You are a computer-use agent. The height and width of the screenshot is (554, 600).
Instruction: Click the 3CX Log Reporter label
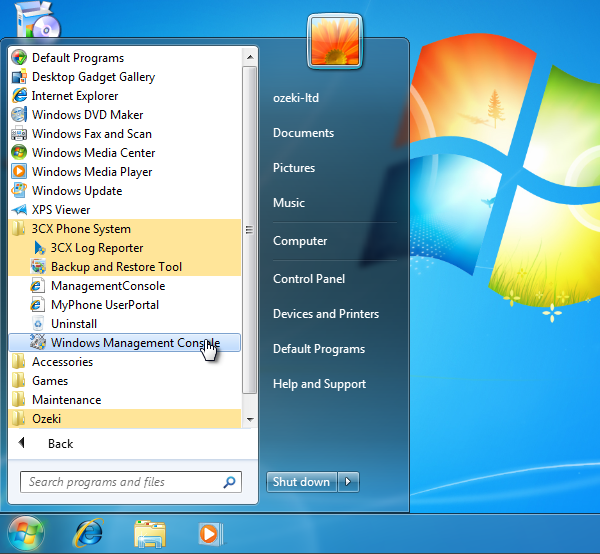point(97,248)
